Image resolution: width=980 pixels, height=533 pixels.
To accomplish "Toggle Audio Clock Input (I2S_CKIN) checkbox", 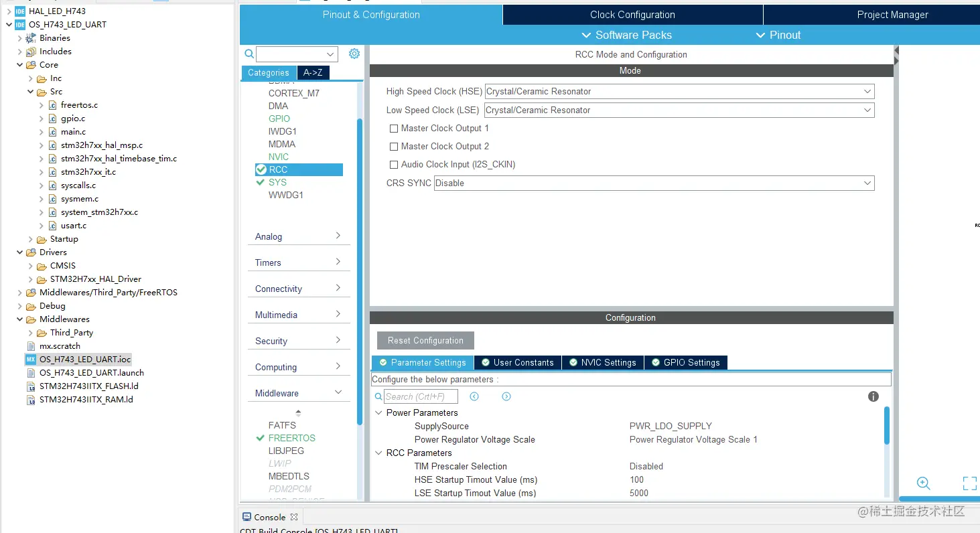I will click(x=394, y=164).
